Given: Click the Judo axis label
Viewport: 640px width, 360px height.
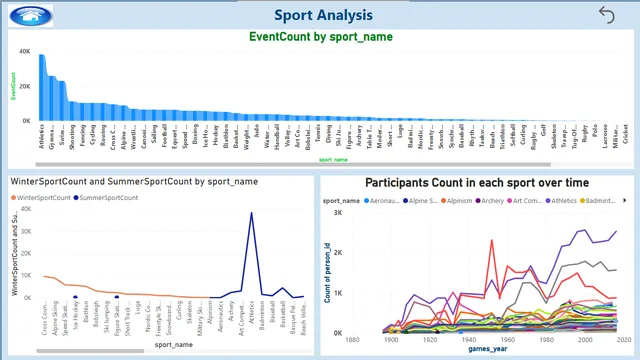Looking at the screenshot, I should tap(257, 131).
